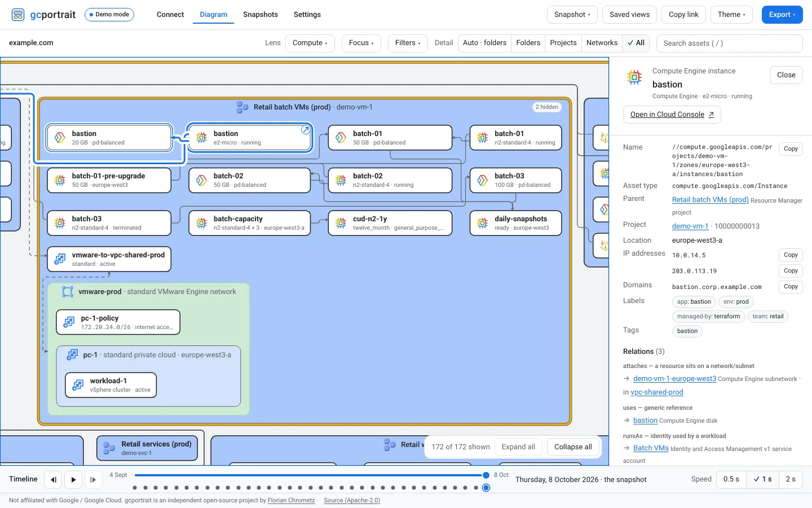Click the batch-02 disk node icon

[x=201, y=180]
